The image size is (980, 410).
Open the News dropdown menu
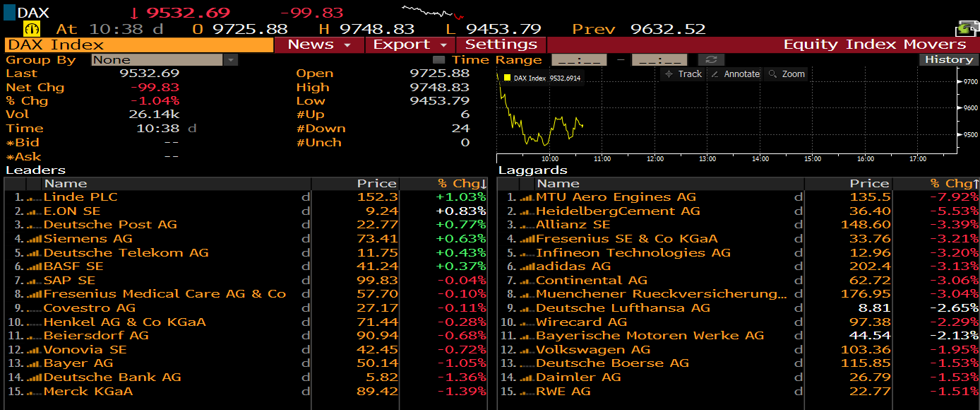319,45
